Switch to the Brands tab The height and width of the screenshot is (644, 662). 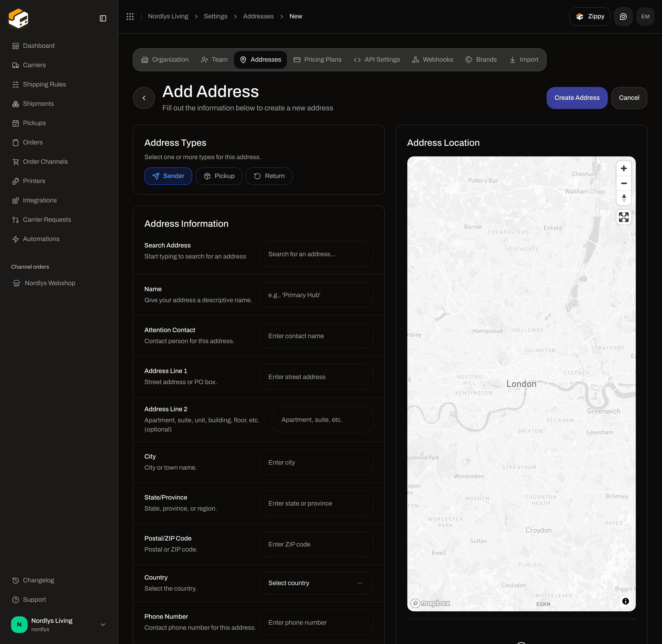[481, 60]
